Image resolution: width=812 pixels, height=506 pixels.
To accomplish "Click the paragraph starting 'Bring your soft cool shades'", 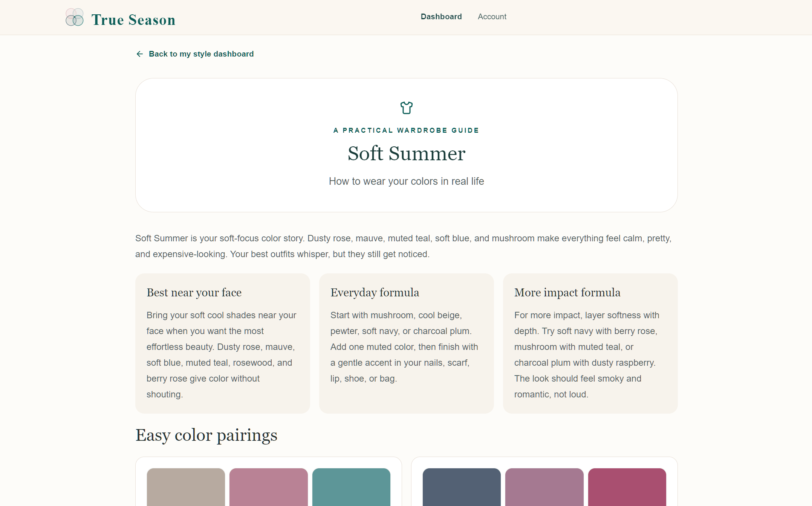I will click(x=222, y=355).
